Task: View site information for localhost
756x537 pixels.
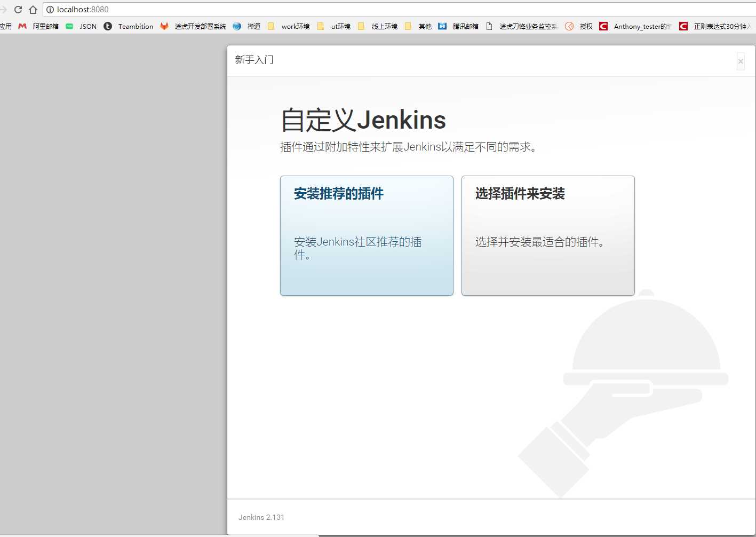Action: tap(50, 10)
